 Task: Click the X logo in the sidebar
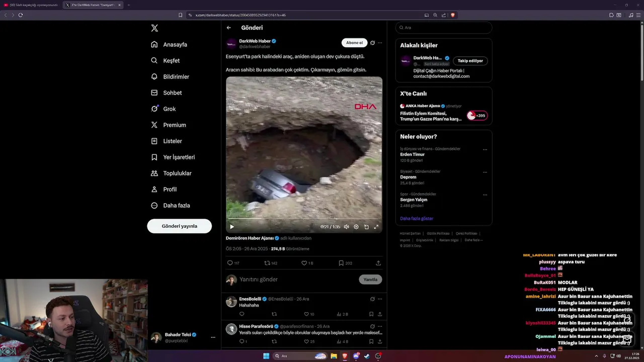pyautogui.click(x=154, y=28)
